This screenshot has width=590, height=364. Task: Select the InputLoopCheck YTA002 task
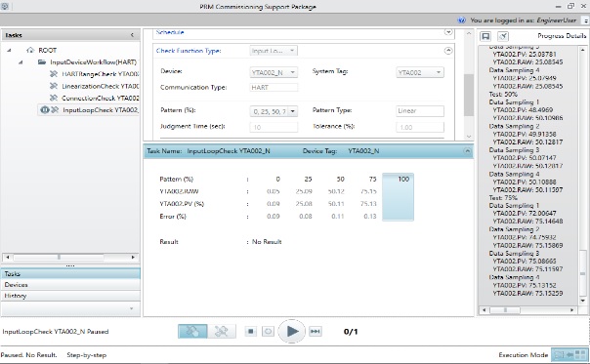click(x=100, y=110)
